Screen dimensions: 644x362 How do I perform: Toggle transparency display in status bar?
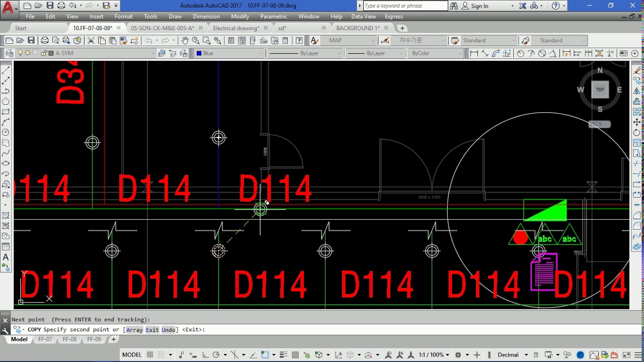coord(295,354)
